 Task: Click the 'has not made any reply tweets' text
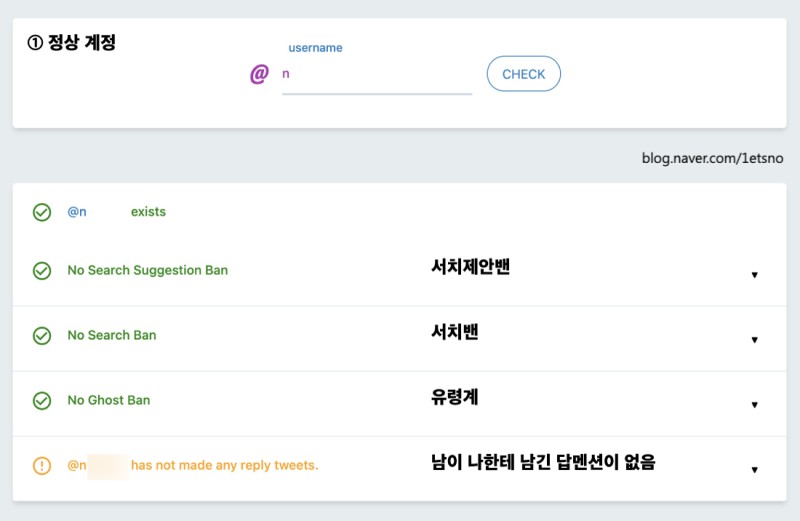[224, 465]
